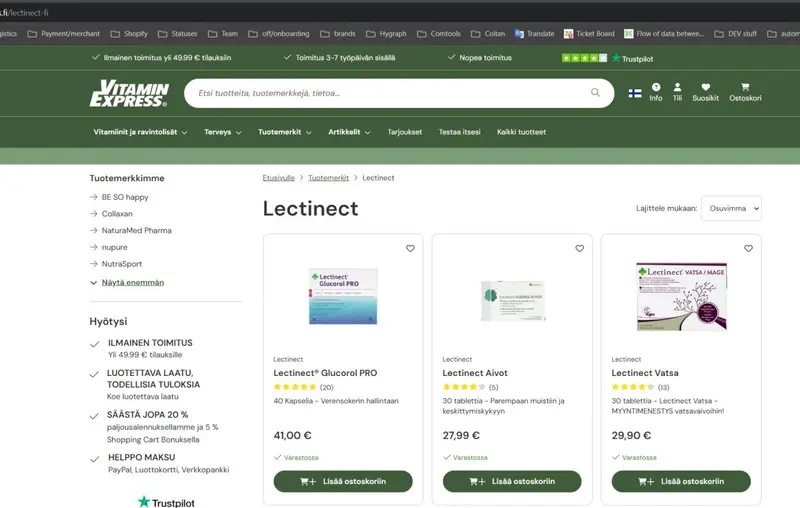Open the Suosikit favorites heart icon
Image resolution: width=800 pixels, height=508 pixels.
[705, 92]
